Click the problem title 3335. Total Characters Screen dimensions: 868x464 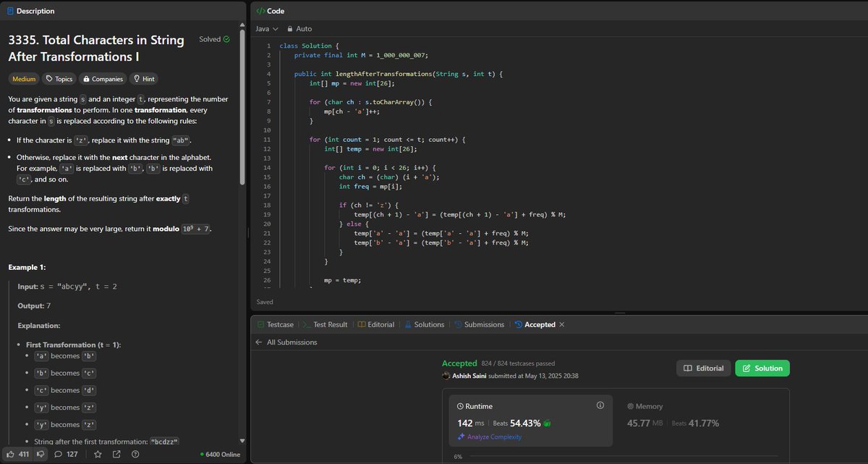[96, 48]
